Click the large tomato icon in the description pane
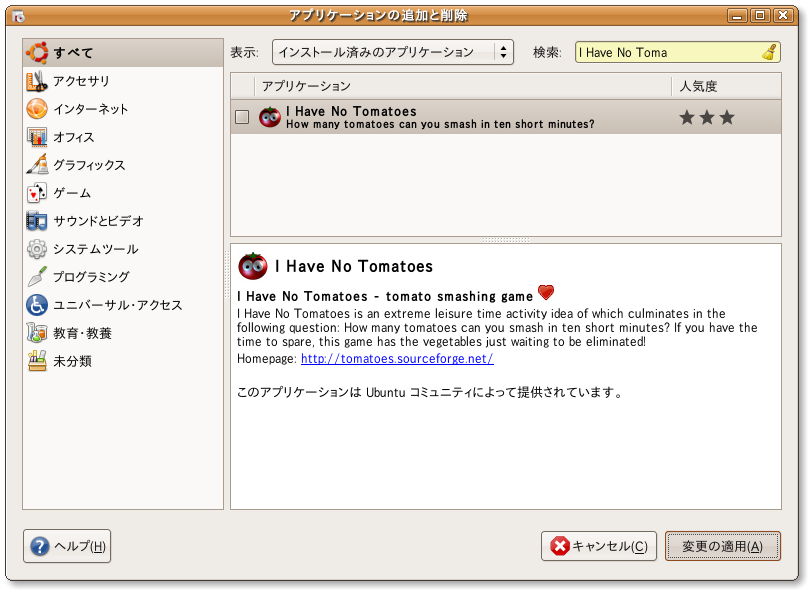Image resolution: width=808 pixels, height=590 pixels. pyautogui.click(x=252, y=266)
